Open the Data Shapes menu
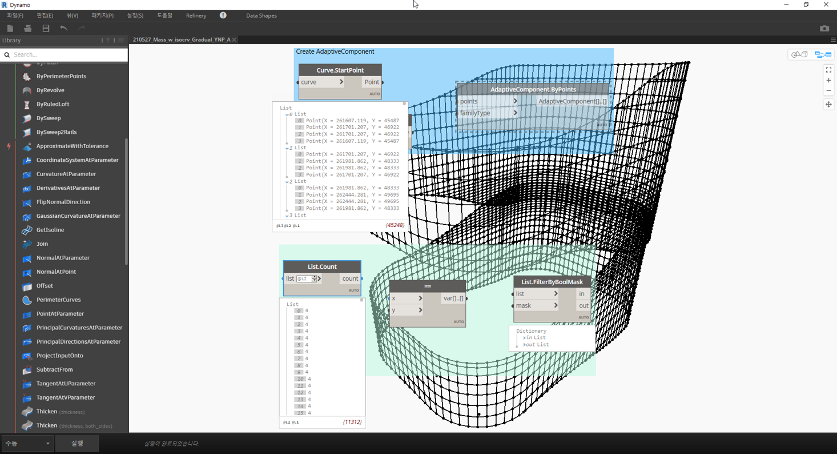838x454 pixels. pyautogui.click(x=261, y=16)
